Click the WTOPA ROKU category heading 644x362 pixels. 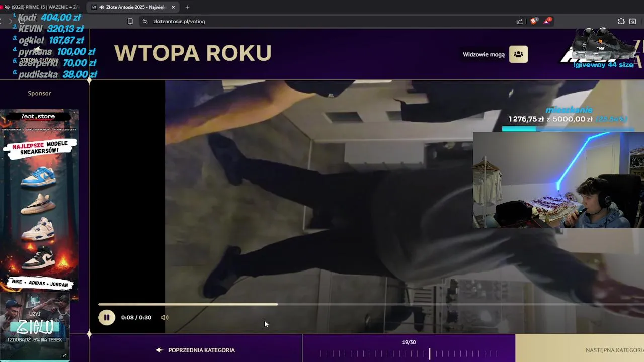point(193,53)
